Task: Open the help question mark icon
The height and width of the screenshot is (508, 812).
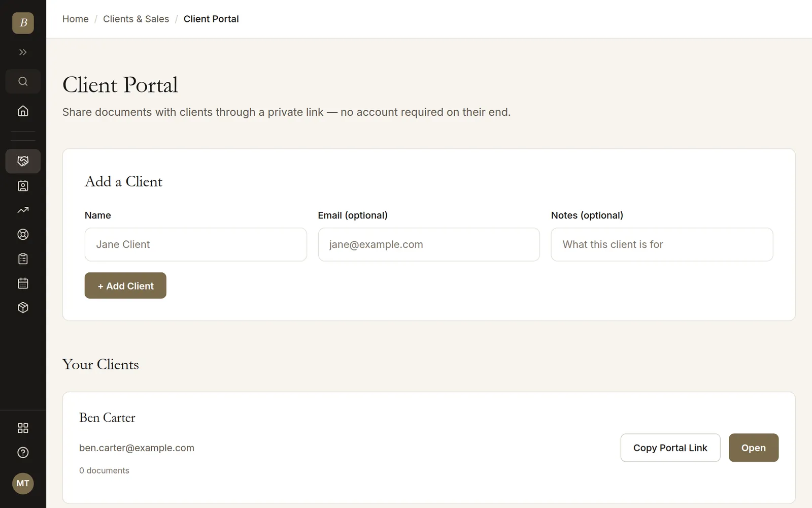Action: 23,453
